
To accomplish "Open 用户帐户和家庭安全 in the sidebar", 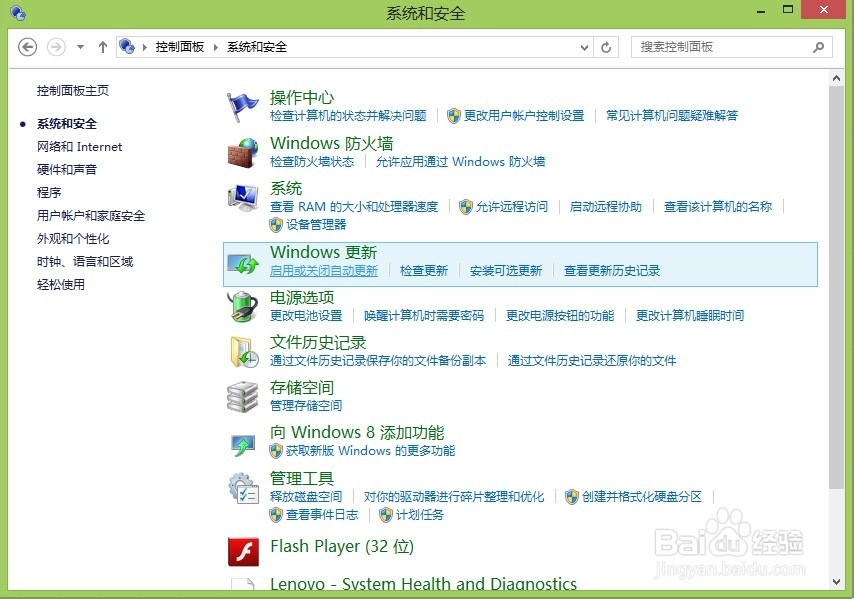I will [x=91, y=216].
